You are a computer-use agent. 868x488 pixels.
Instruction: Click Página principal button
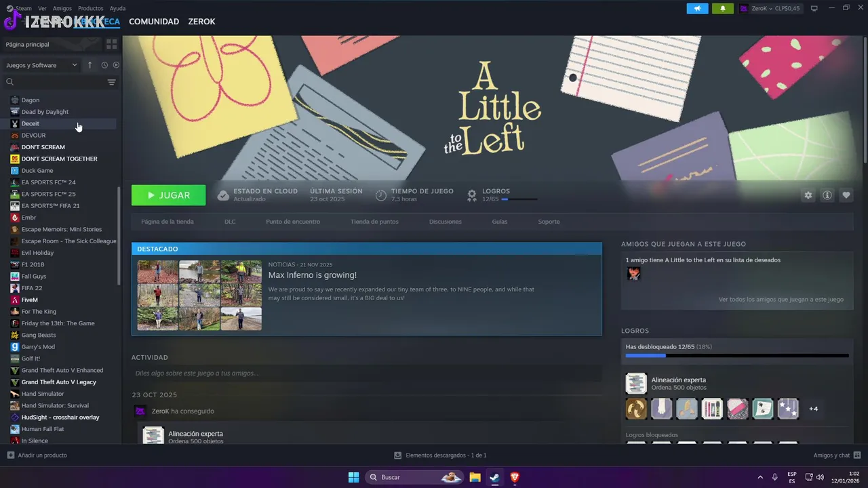point(52,44)
